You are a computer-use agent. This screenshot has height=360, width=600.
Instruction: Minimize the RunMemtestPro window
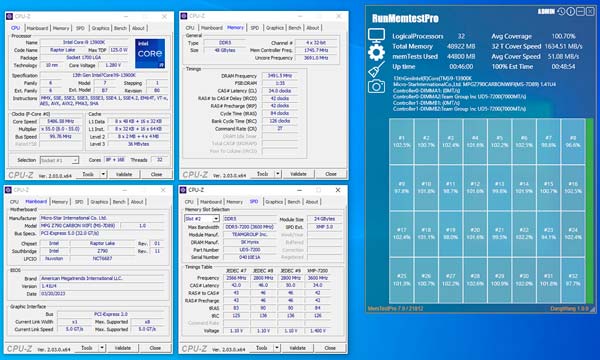(580, 11)
